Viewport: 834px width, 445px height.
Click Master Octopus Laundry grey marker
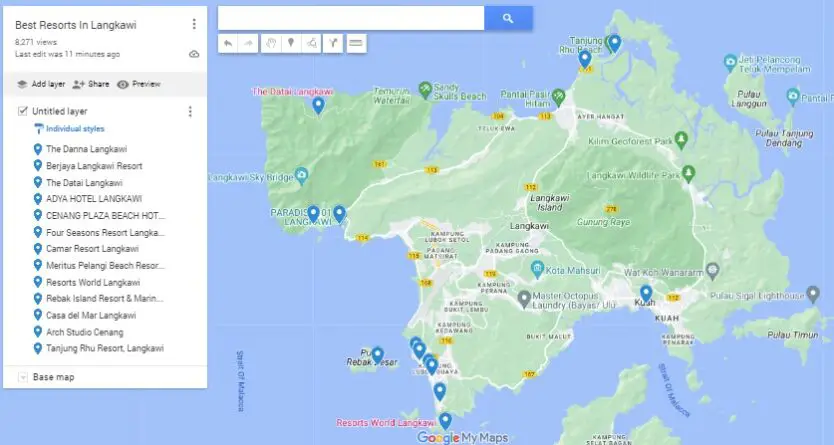click(524, 299)
